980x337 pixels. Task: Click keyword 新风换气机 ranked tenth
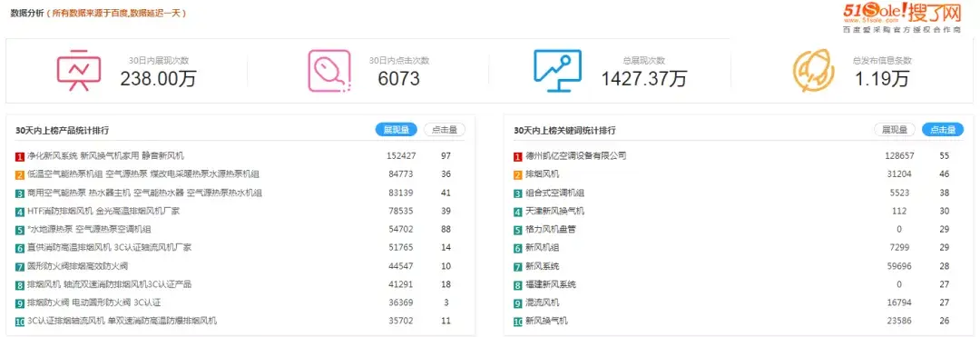pyautogui.click(x=547, y=321)
